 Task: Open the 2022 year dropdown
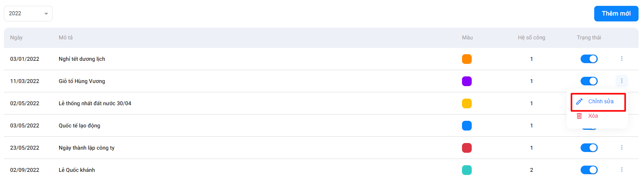[28, 14]
